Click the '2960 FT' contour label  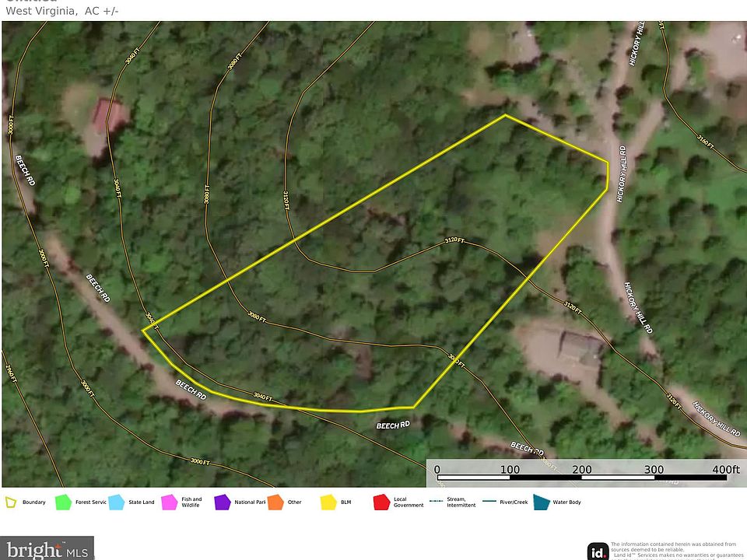[x=10, y=373]
